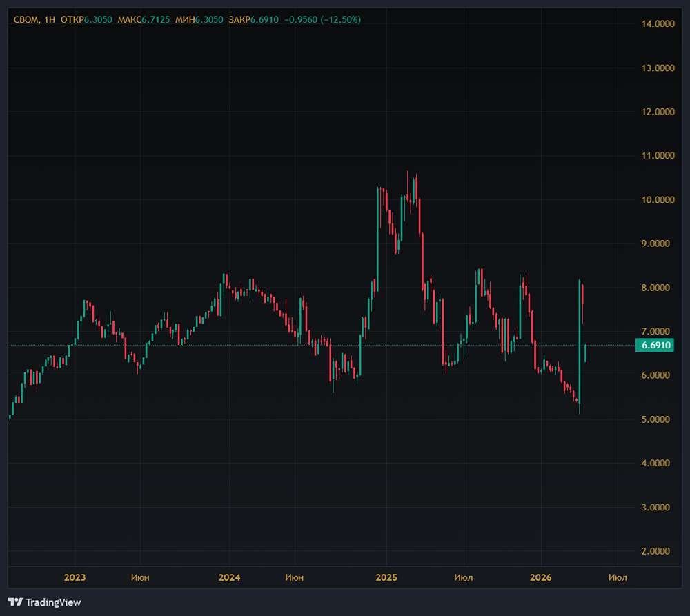690x616 pixels.
Task: Click the 2025 time axis label
Action: click(386, 577)
